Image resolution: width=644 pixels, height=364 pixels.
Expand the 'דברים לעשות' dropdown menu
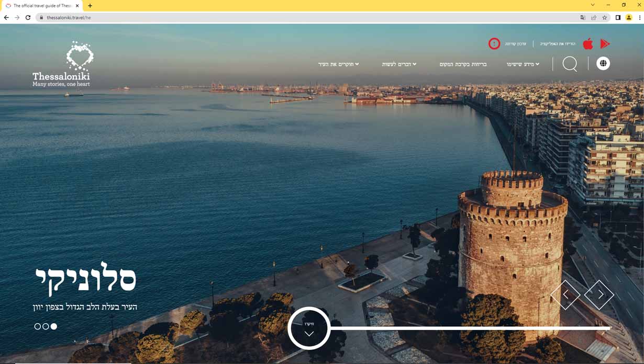(399, 64)
